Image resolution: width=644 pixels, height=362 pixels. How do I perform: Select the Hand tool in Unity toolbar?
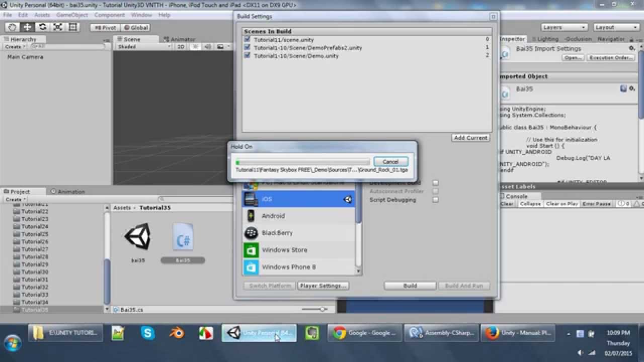[x=13, y=27]
